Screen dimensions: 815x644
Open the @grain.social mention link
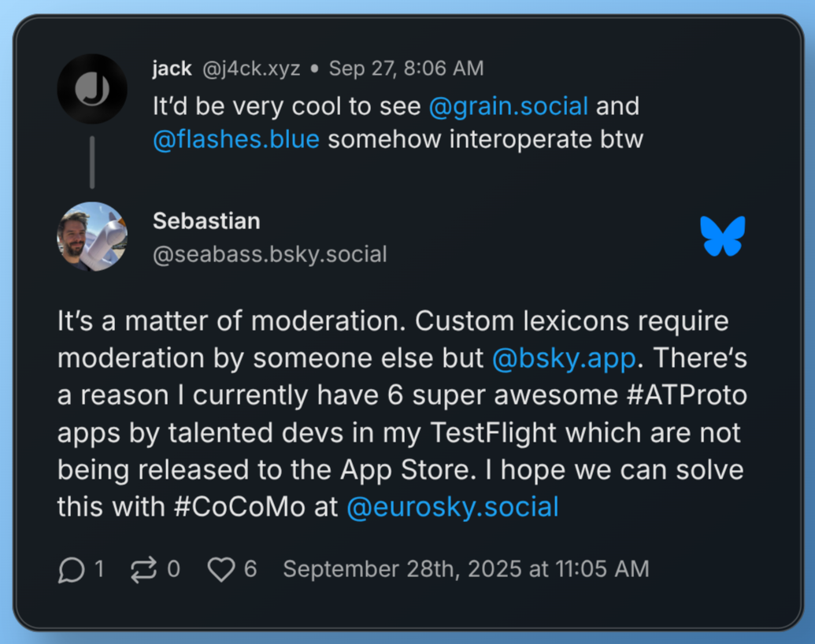(x=508, y=106)
